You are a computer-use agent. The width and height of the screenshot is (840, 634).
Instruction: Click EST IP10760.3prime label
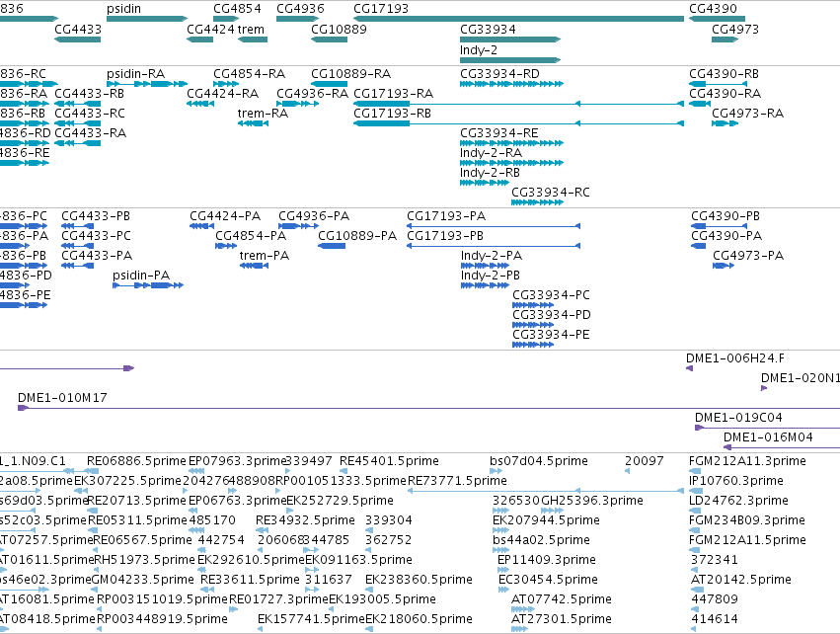point(736,481)
